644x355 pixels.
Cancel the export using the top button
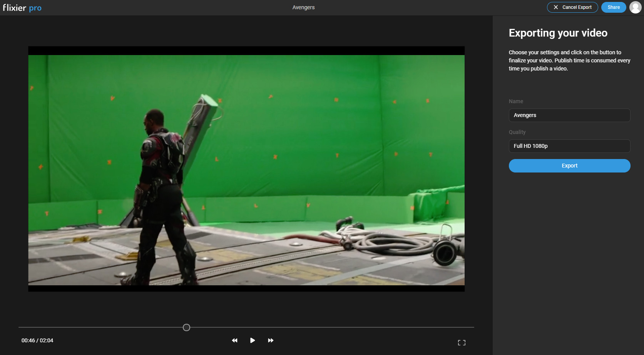click(572, 7)
